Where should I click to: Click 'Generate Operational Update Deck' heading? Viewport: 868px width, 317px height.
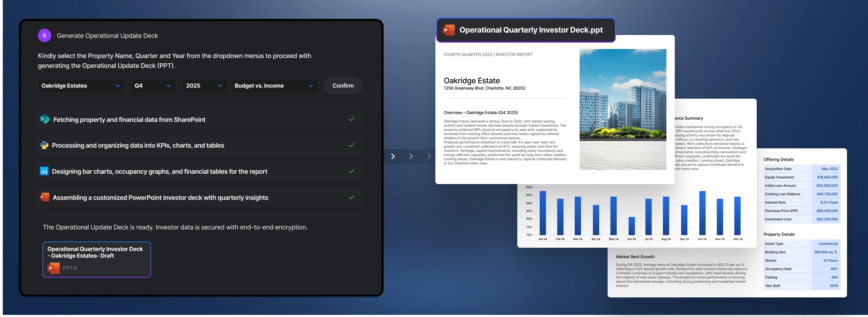[x=107, y=36]
